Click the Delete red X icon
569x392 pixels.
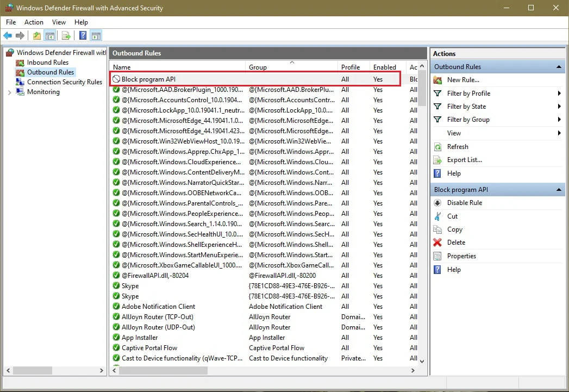coord(437,242)
